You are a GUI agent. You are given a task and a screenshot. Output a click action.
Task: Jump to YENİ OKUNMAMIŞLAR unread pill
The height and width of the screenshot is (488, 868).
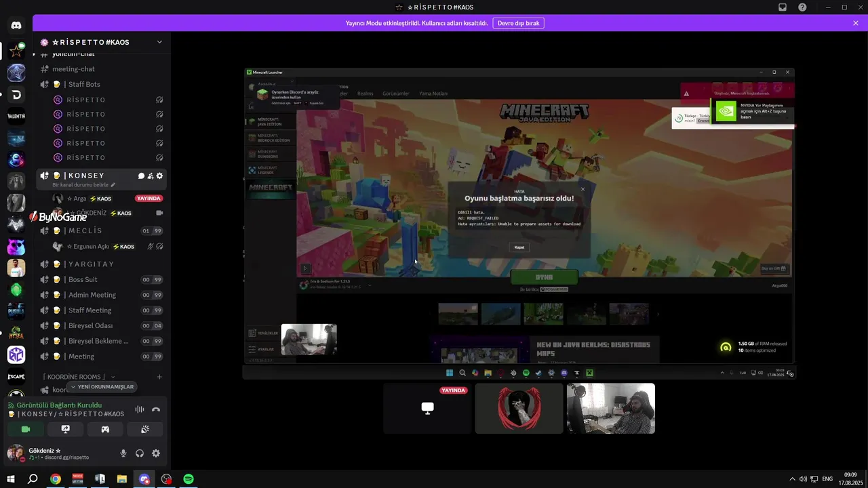click(102, 386)
